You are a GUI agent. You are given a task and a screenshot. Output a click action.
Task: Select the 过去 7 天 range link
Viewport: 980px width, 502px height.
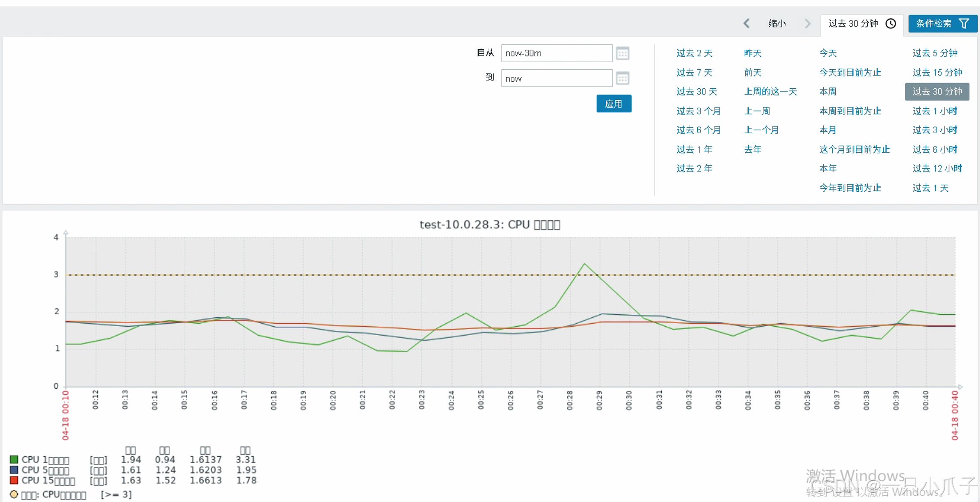pos(694,72)
